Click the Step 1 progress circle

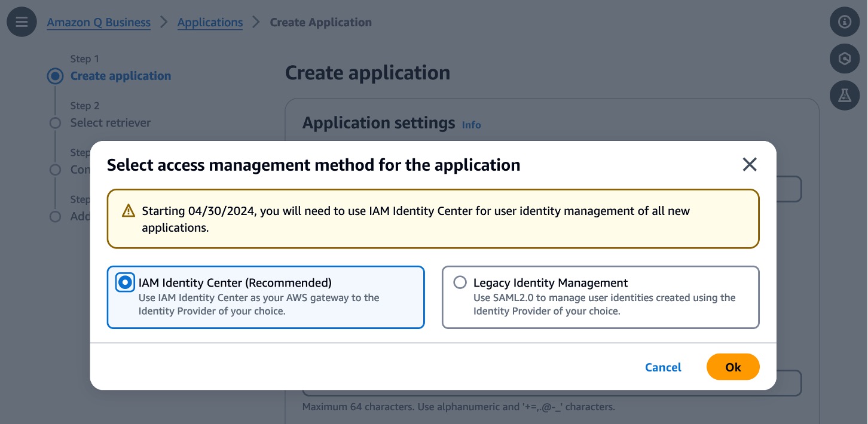[56, 76]
